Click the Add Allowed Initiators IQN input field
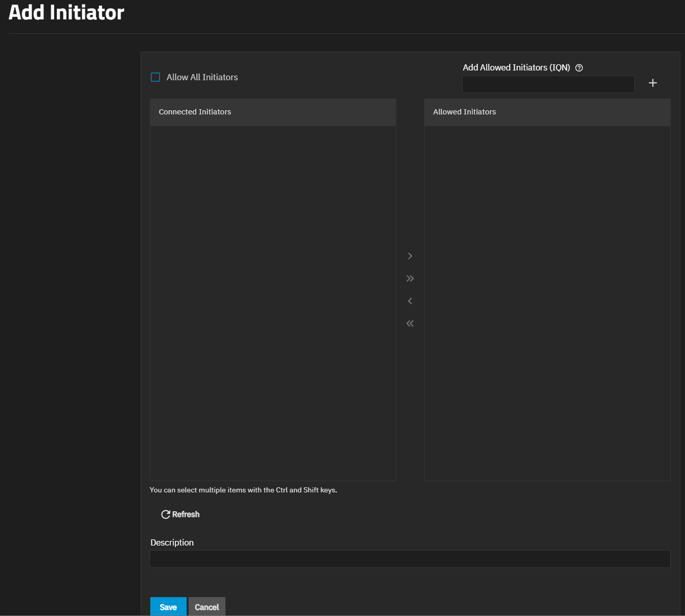Screen dimensions: 685x616 548,84
